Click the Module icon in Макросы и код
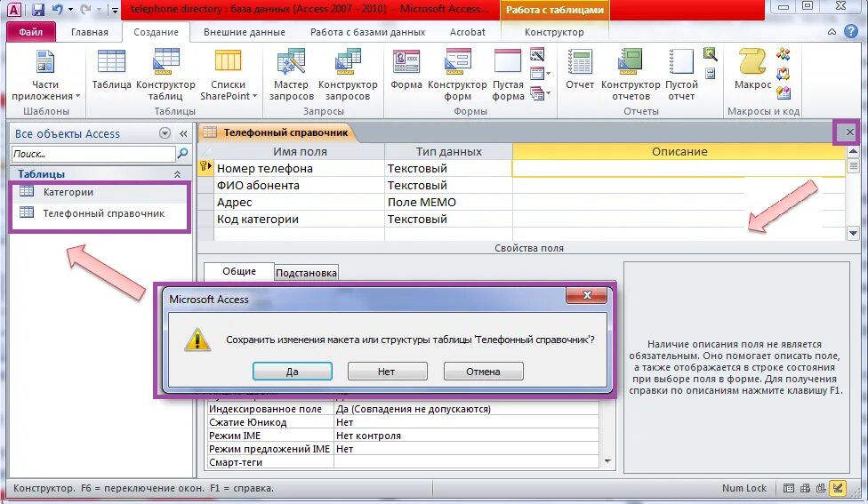This screenshot has width=868, height=504. (784, 54)
